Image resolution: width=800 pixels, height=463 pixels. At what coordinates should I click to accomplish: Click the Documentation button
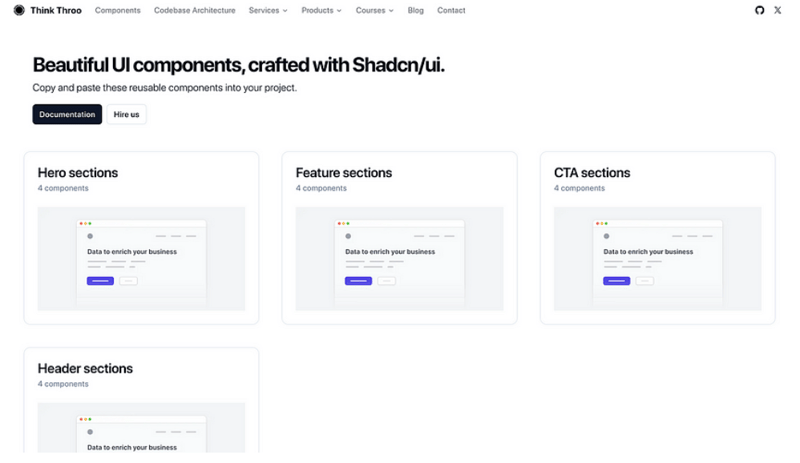coord(67,114)
